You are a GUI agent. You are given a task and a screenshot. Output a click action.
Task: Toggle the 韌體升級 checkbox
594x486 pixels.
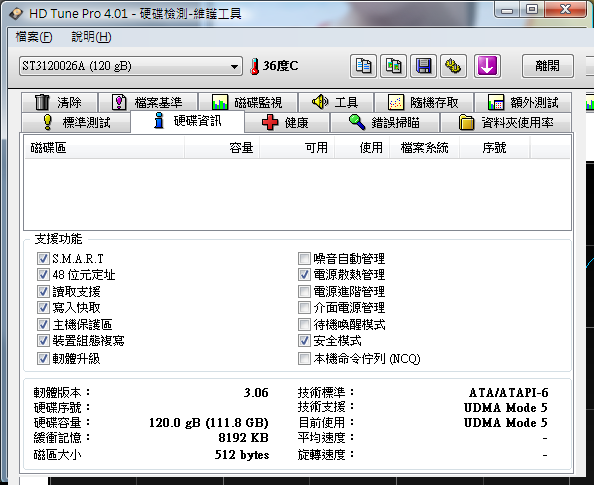tap(43, 358)
